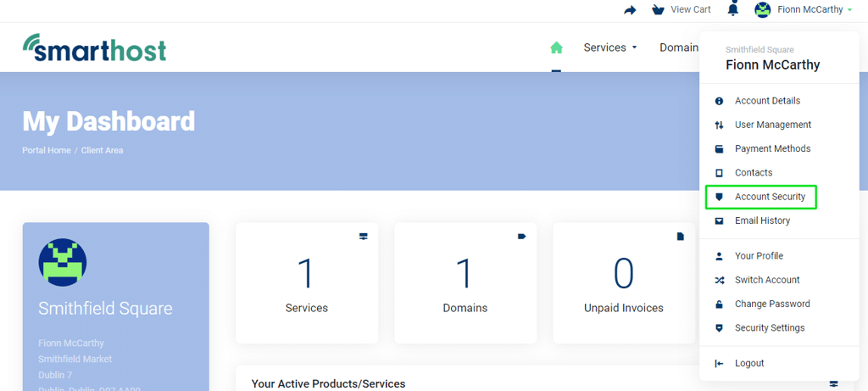Image resolution: width=868 pixels, height=391 pixels.
Task: Expand the Services dropdown in navigation
Action: pyautogui.click(x=610, y=47)
